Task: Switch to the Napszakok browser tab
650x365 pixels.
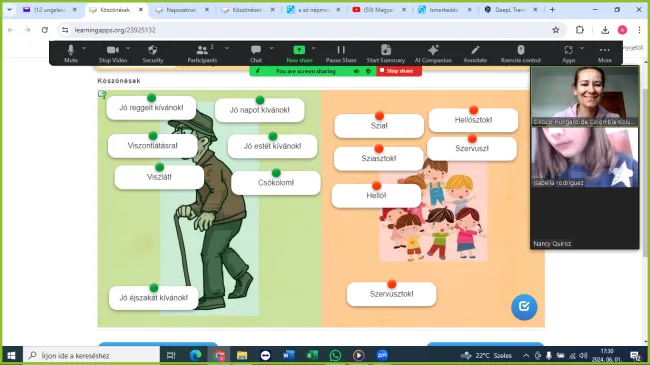Action: 182,10
